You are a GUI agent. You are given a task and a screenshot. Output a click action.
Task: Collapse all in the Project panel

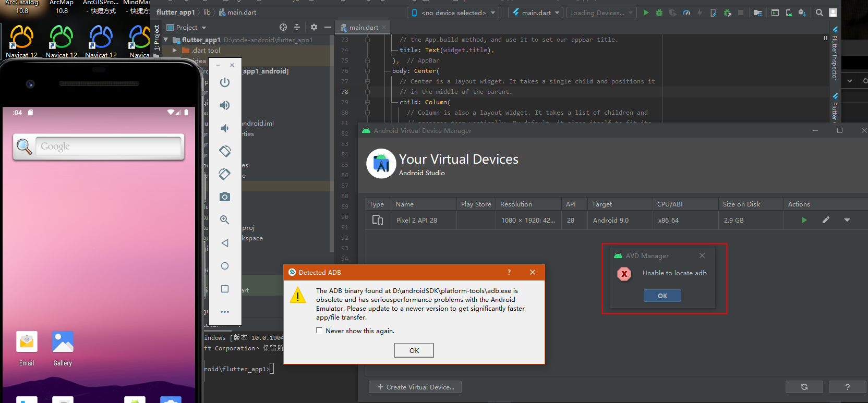[x=297, y=27]
